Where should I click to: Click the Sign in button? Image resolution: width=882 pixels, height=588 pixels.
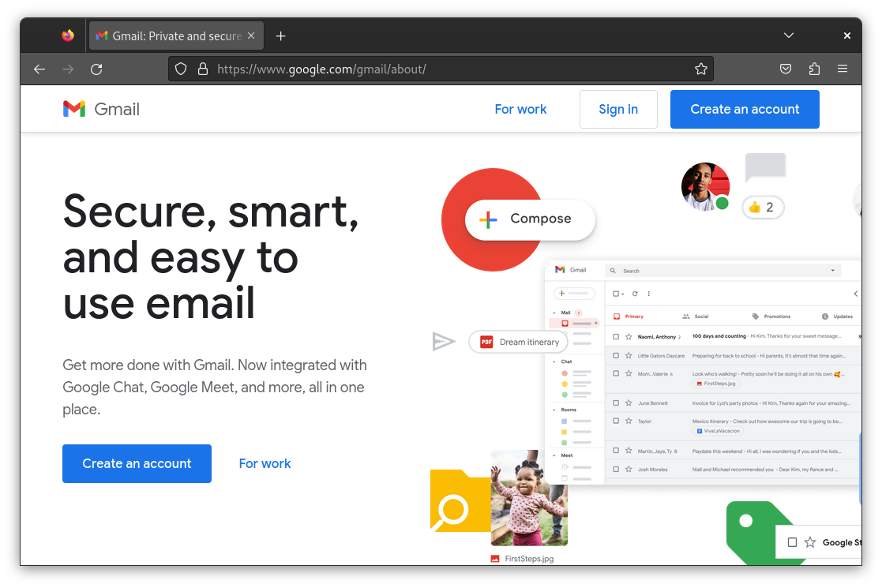click(618, 109)
